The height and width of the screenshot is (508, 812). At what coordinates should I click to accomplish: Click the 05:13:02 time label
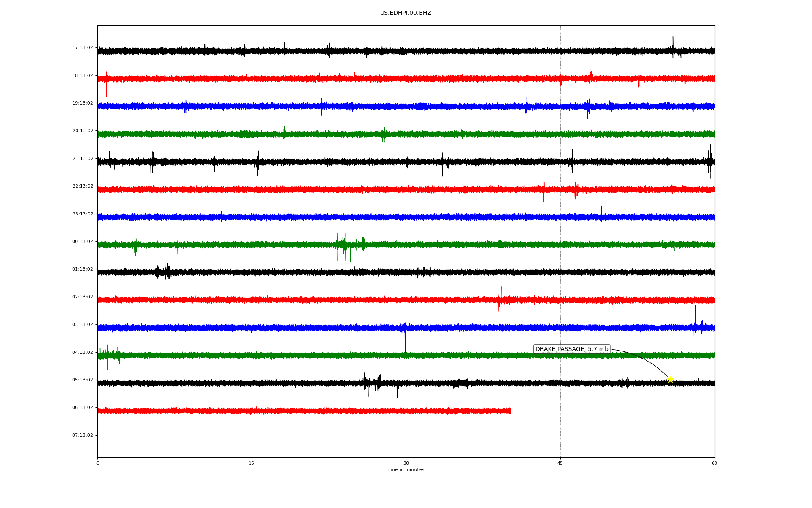82,380
